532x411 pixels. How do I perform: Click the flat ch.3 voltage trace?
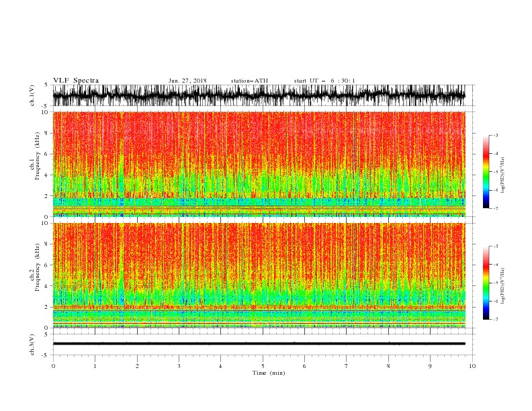pyautogui.click(x=259, y=344)
